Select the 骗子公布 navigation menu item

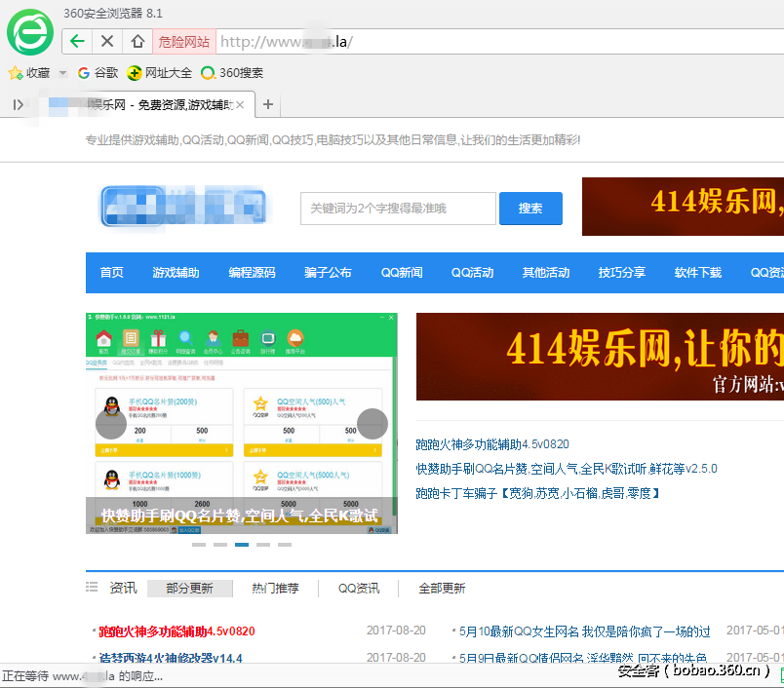328,274
